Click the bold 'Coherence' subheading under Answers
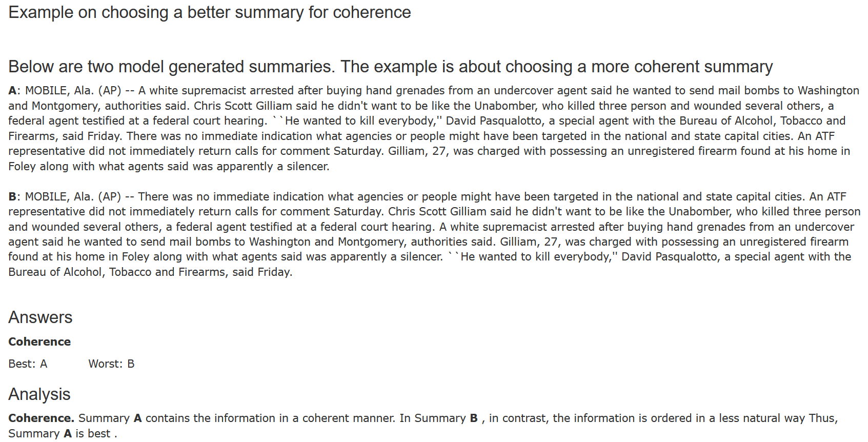This screenshot has width=868, height=442. (x=39, y=342)
